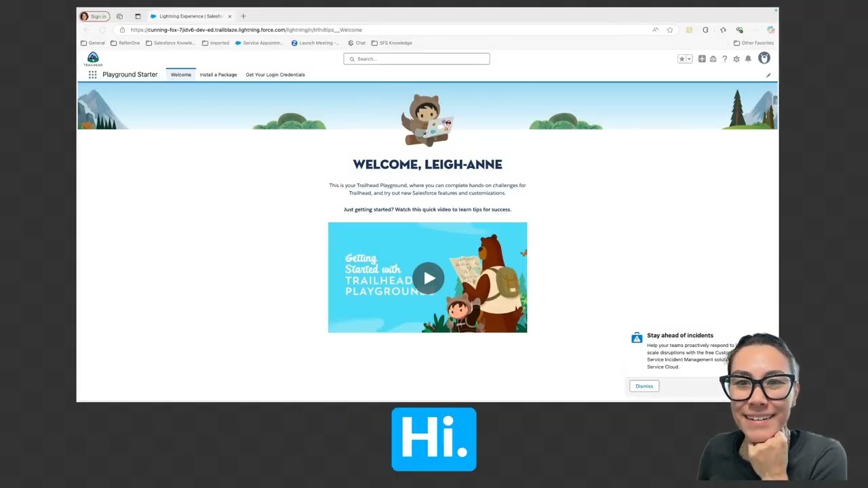
Task: Click the Trailhead mountain logo
Action: [93, 58]
